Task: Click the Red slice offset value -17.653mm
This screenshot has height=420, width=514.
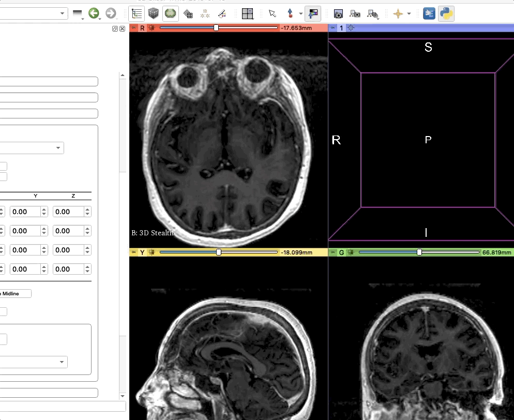Action: click(x=297, y=28)
